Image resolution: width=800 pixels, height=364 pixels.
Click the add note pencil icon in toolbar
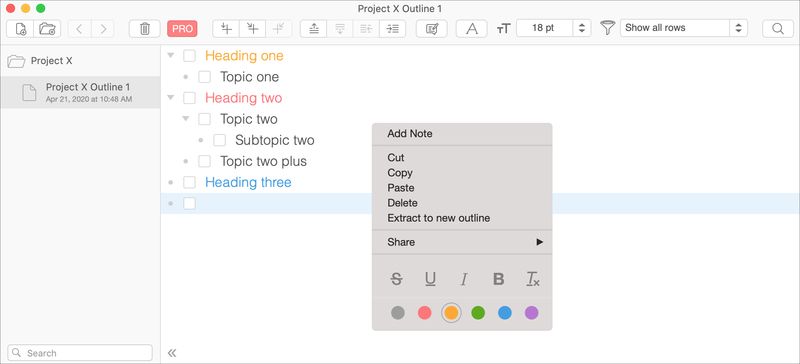(x=432, y=29)
